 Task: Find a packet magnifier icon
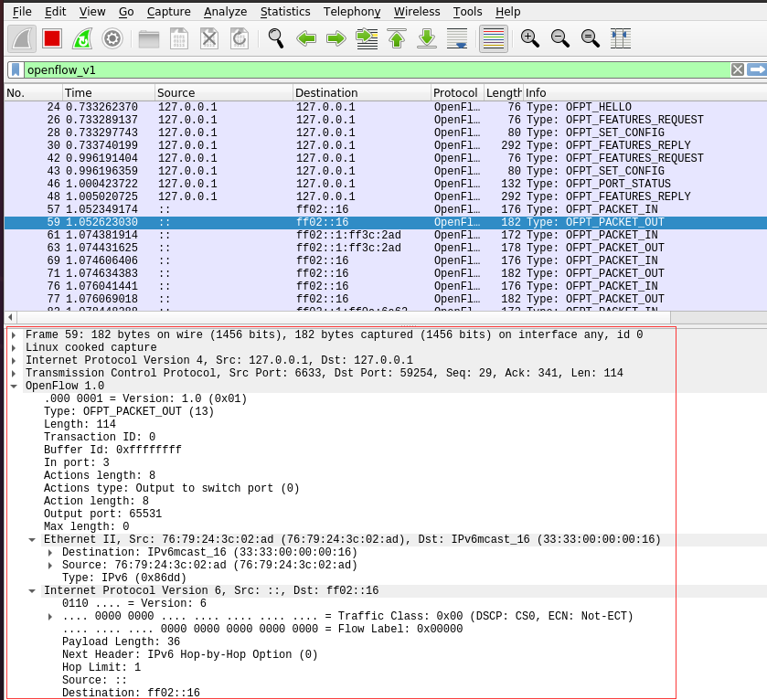tap(276, 38)
